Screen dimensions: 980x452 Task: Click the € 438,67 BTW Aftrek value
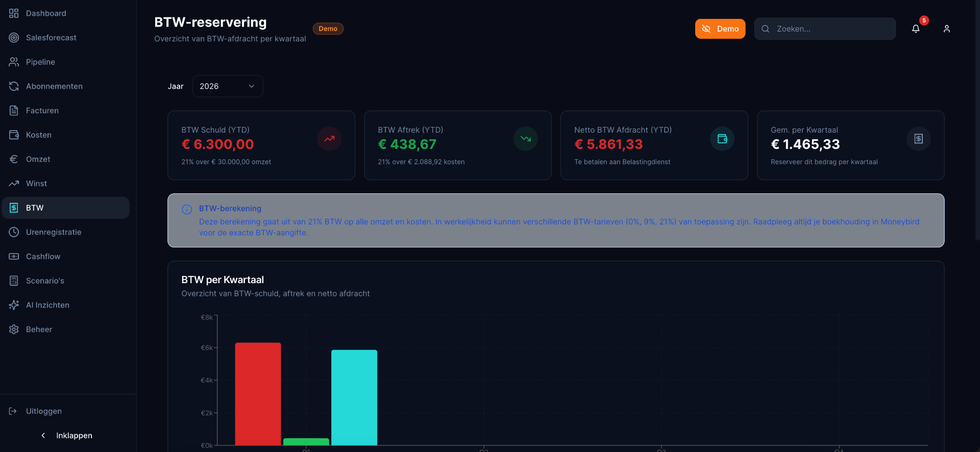pyautogui.click(x=407, y=144)
